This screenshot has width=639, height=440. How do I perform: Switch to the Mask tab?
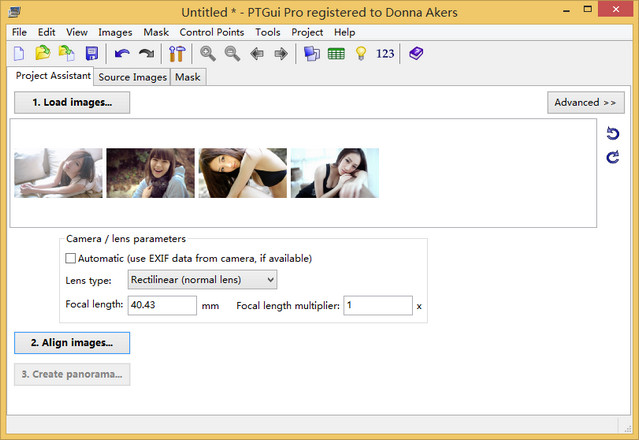click(x=188, y=77)
